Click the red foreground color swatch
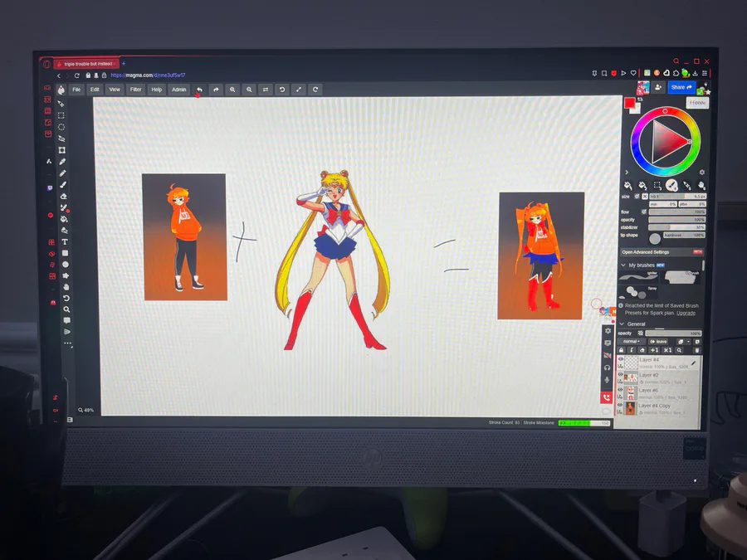 (x=630, y=103)
